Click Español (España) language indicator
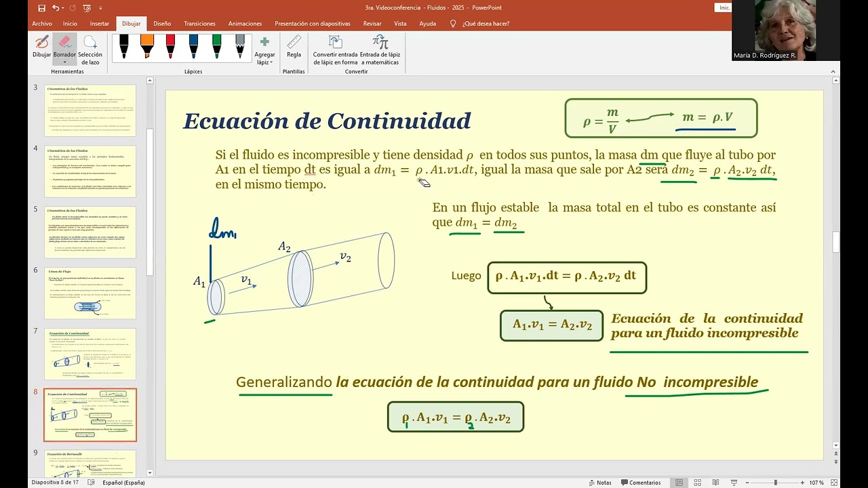This screenshot has height=488, width=868. [124, 483]
